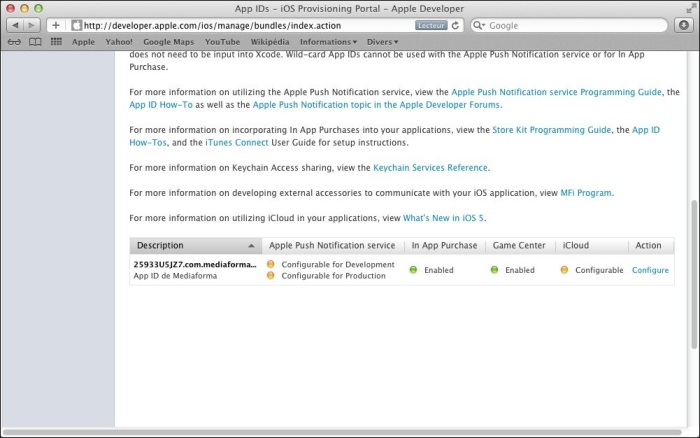Open the Wikipédia bookmark
This screenshot has height=438, width=700.
[270, 42]
